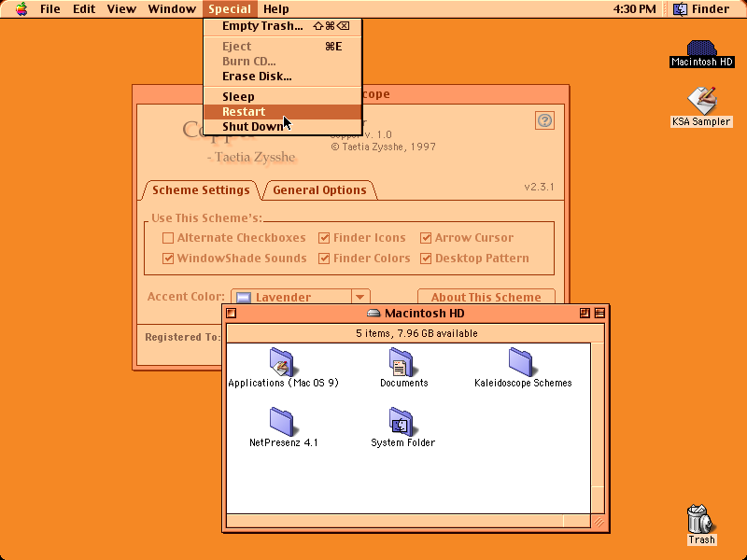Click the 'Use This Scheme's:' group label

click(x=206, y=218)
